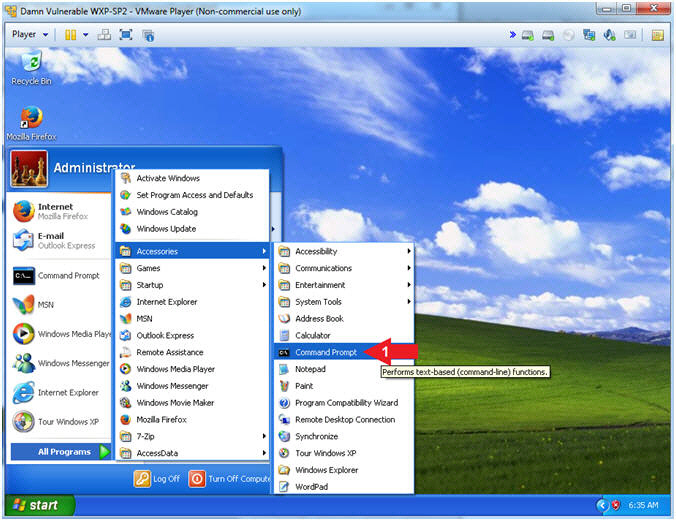Image resolution: width=676 pixels, height=521 pixels.
Task: Open Tour Windows XP in left pane
Action: click(x=60, y=422)
